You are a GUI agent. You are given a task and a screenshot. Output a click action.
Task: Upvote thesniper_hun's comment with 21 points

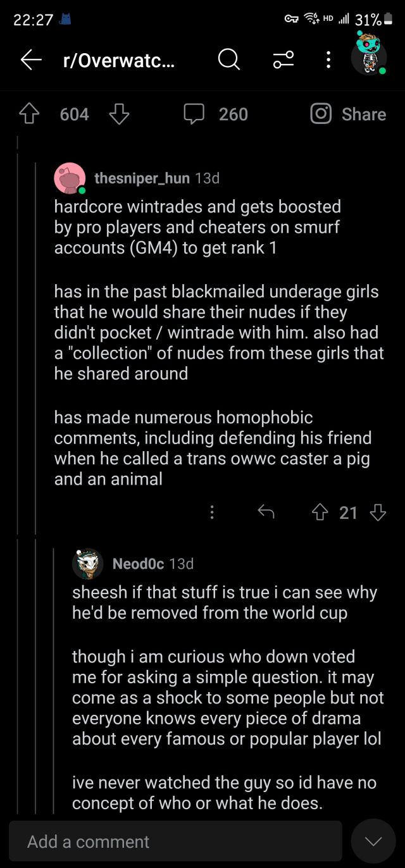click(319, 512)
